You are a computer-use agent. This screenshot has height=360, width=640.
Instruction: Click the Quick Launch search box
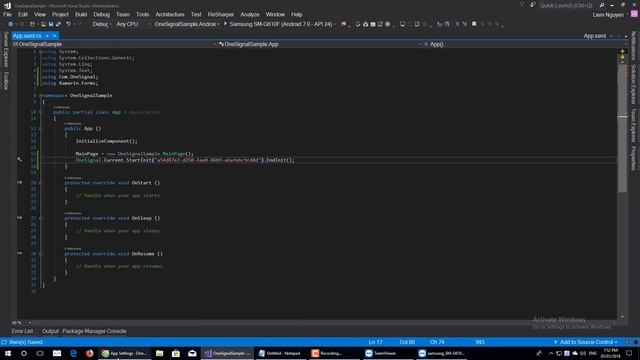point(566,5)
